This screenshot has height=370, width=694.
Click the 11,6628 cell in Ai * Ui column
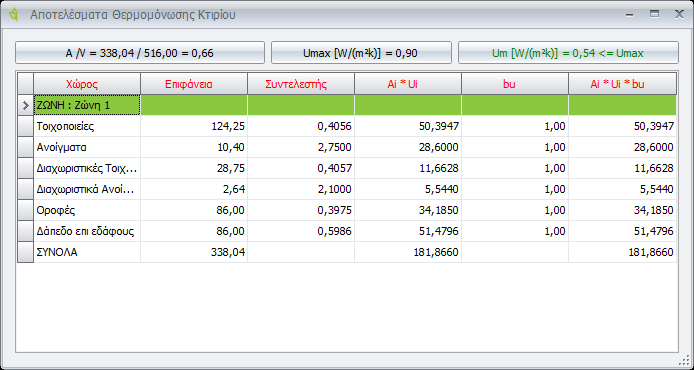click(x=408, y=168)
